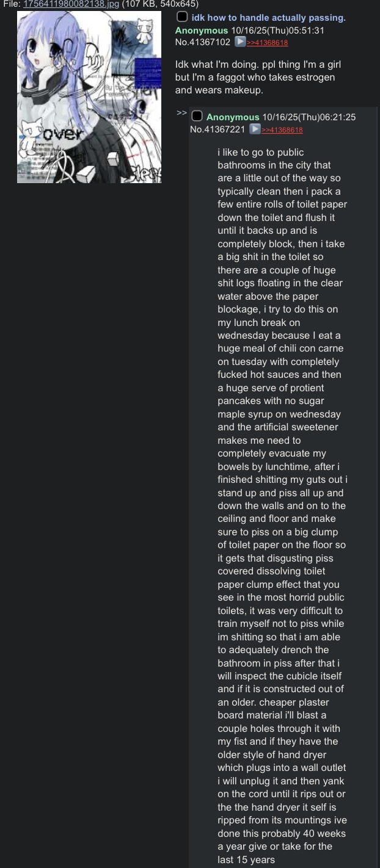Click the Anonymous name on the reply post

pyautogui.click(x=233, y=117)
